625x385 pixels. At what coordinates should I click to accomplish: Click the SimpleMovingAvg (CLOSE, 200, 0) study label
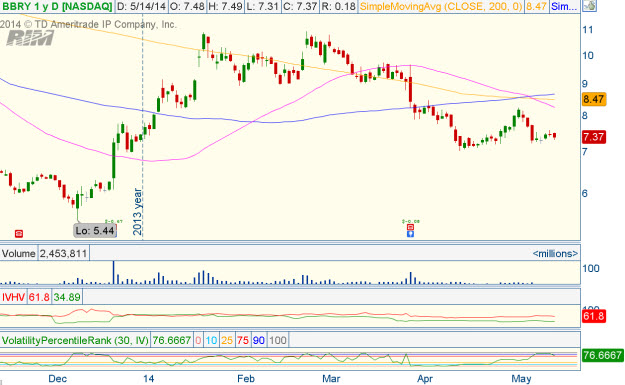[440, 6]
